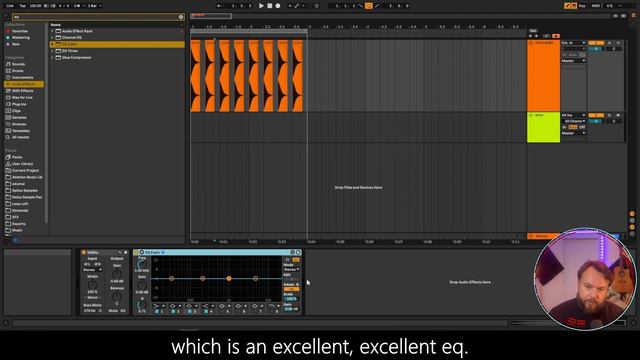
Task: Open User Library in Places
Action: (22, 164)
